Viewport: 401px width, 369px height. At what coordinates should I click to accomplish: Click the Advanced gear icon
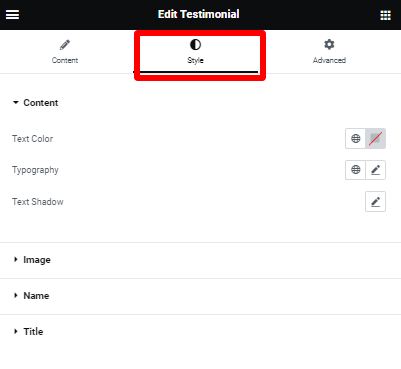329,44
